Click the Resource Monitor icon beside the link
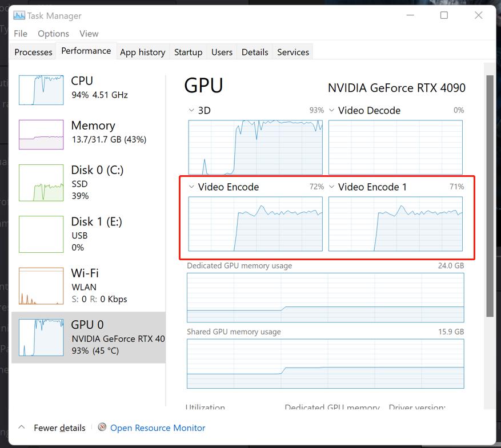Viewport: 501px width, 448px height. pos(103,427)
